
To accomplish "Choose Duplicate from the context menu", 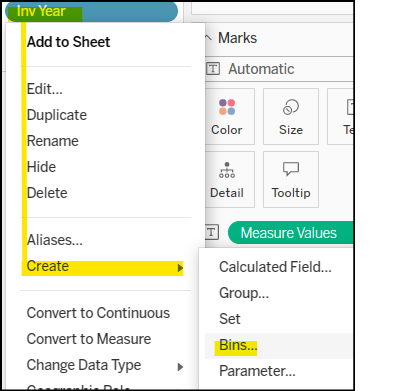I will click(57, 115).
